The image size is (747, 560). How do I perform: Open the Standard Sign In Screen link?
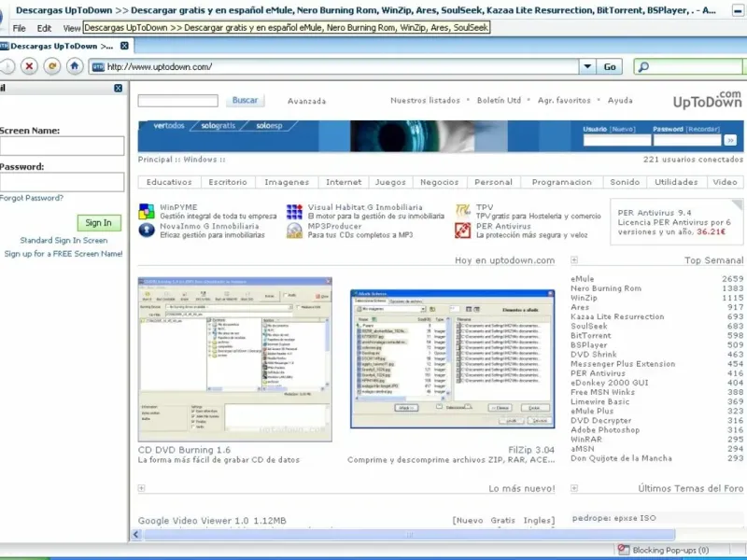63,241
